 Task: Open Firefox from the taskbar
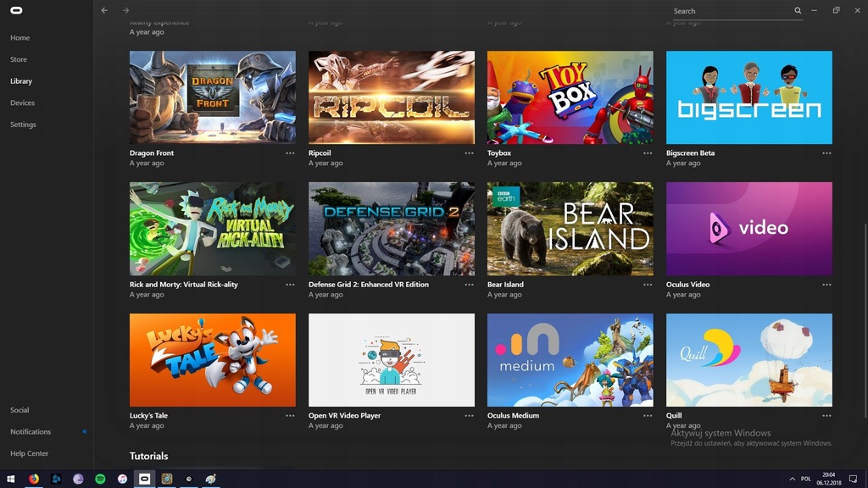(34, 480)
